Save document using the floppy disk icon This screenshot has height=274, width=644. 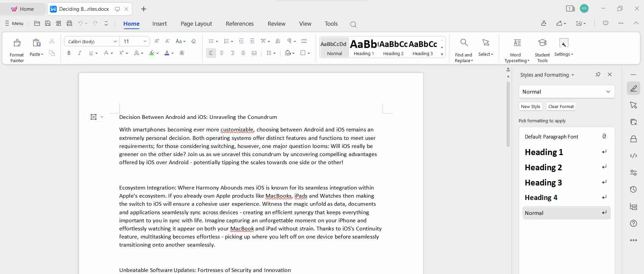point(48,23)
